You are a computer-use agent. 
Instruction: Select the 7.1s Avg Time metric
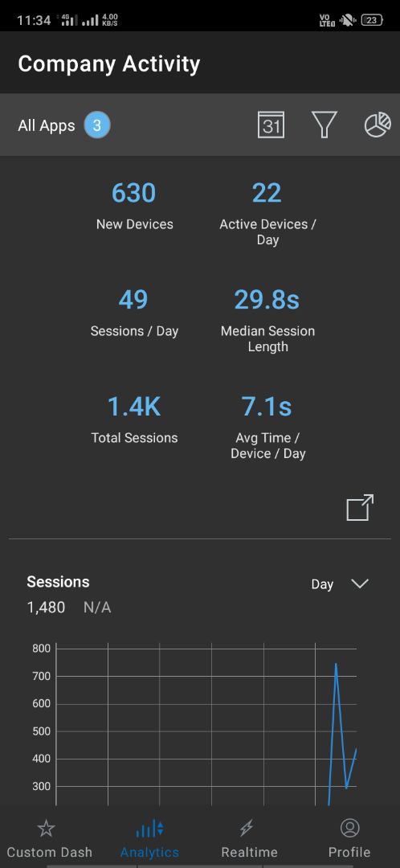[267, 428]
